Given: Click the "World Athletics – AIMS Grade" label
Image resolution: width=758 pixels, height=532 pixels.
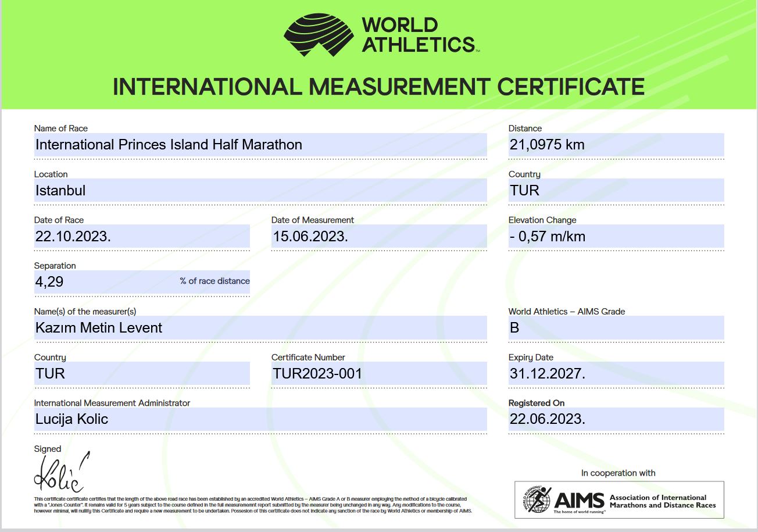Looking at the screenshot, I should (567, 312).
